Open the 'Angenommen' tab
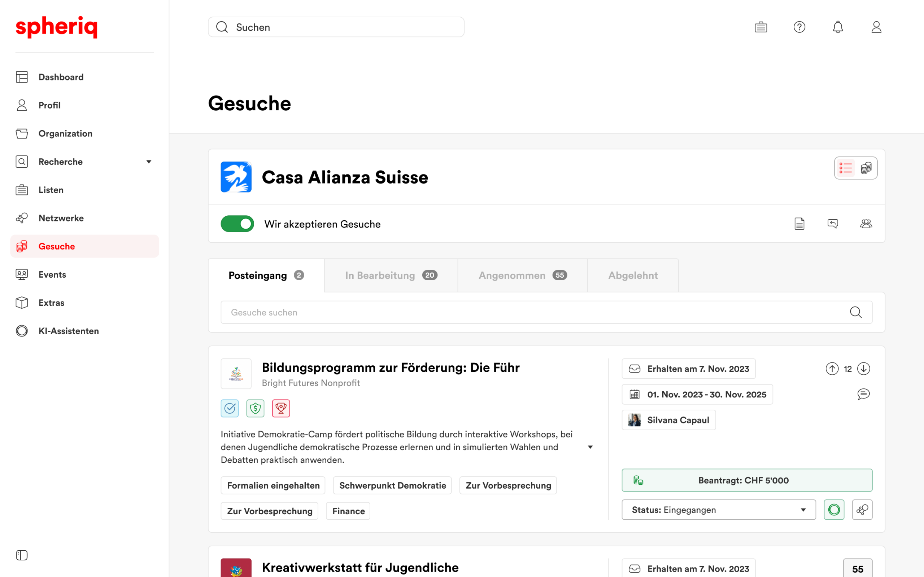Image resolution: width=924 pixels, height=577 pixels. tap(522, 276)
